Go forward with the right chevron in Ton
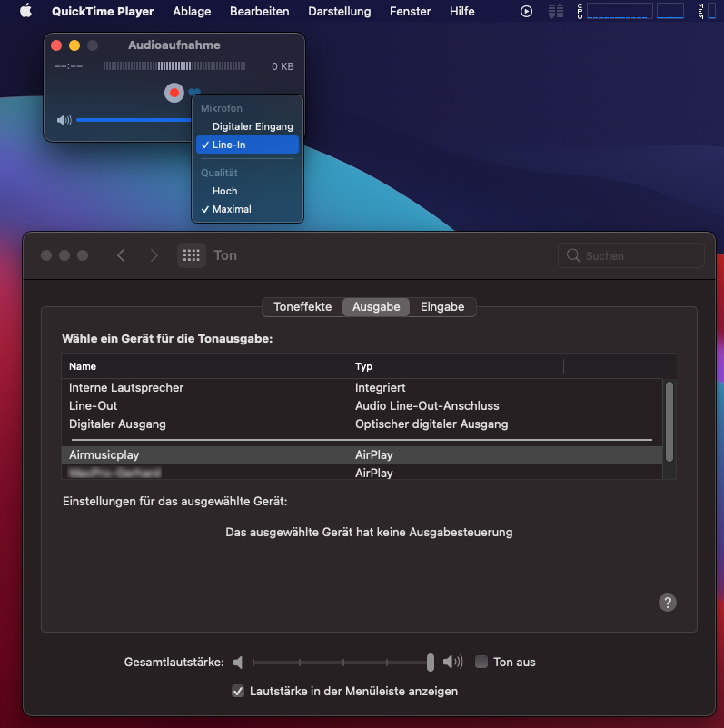The image size is (724, 728). tap(154, 255)
